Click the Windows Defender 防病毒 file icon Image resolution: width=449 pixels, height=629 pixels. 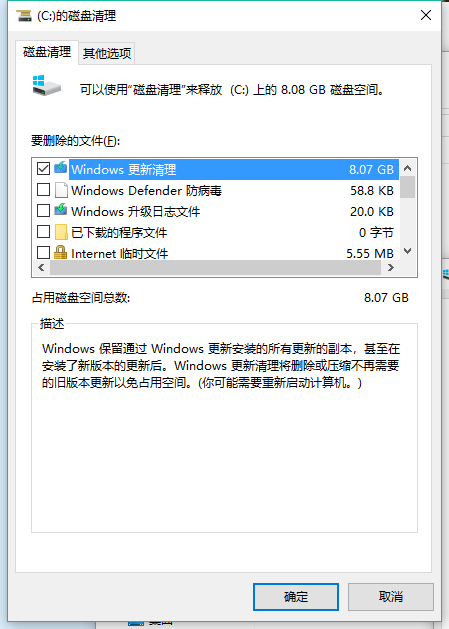[61, 190]
